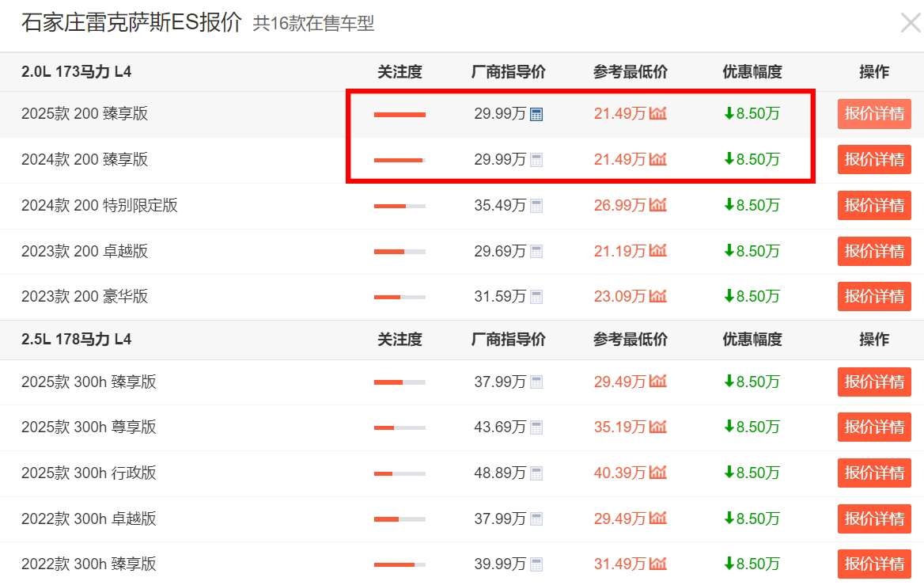Click lowest price 40.39万

click(x=620, y=473)
